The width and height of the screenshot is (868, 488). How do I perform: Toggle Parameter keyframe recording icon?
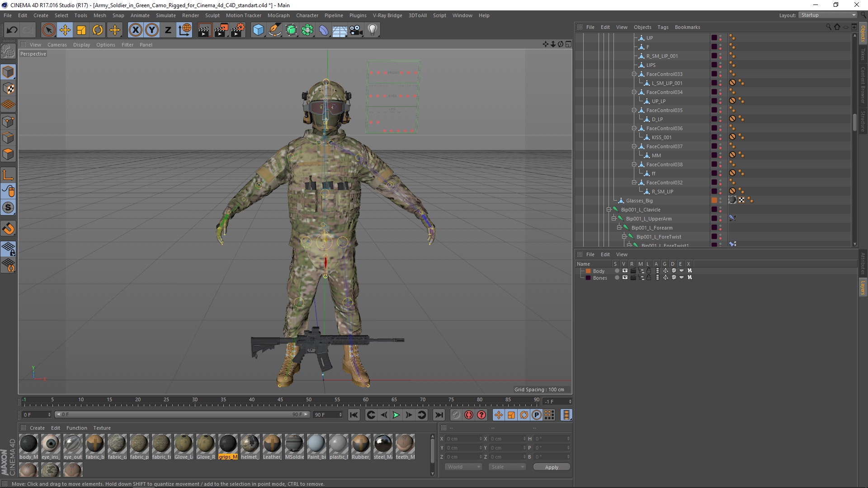pyautogui.click(x=537, y=415)
